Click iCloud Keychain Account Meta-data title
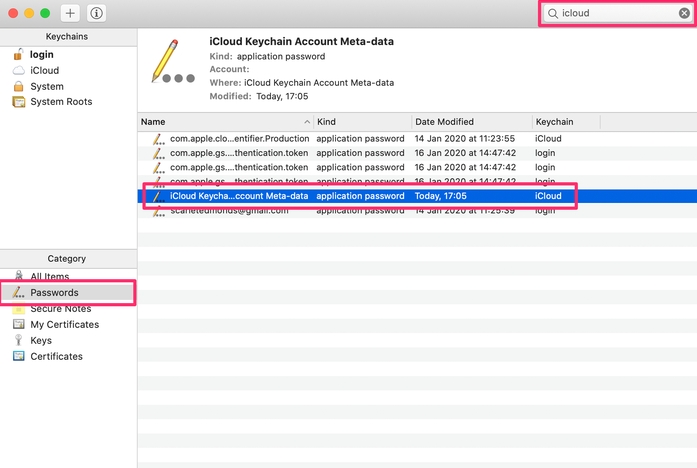Image resolution: width=697 pixels, height=468 pixels. [x=301, y=41]
